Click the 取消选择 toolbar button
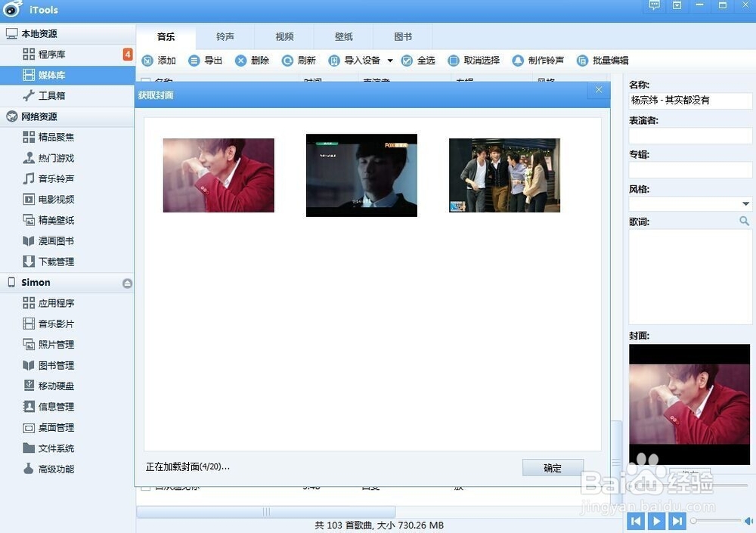This screenshot has height=533, width=756. pos(474,60)
